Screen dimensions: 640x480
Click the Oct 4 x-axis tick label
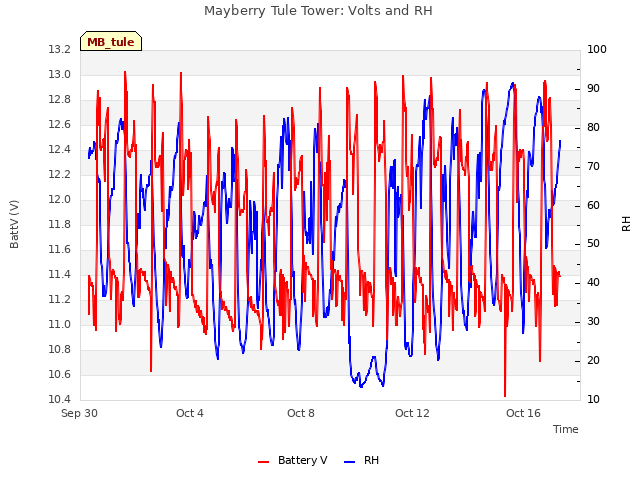190,413
